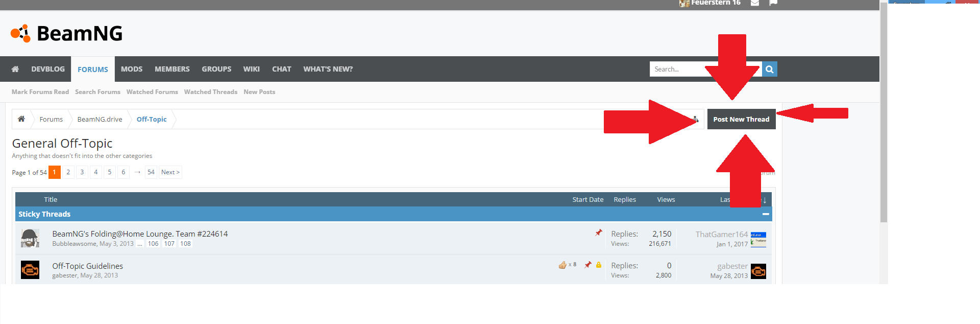Click BeamNG.drive breadcrumb
The height and width of the screenshot is (324, 980).
point(100,119)
